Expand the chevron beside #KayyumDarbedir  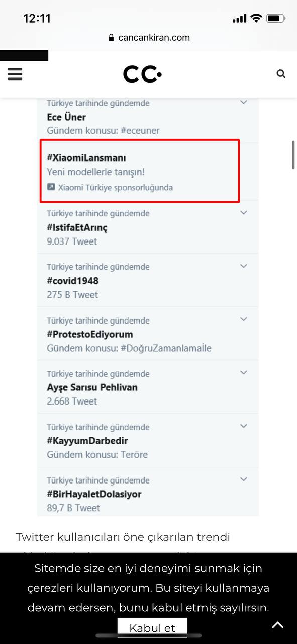(244, 426)
